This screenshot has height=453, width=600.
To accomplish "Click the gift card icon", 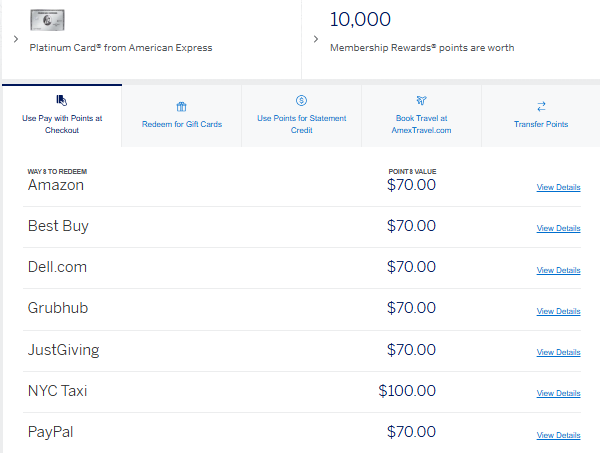I will pyautogui.click(x=181, y=106).
